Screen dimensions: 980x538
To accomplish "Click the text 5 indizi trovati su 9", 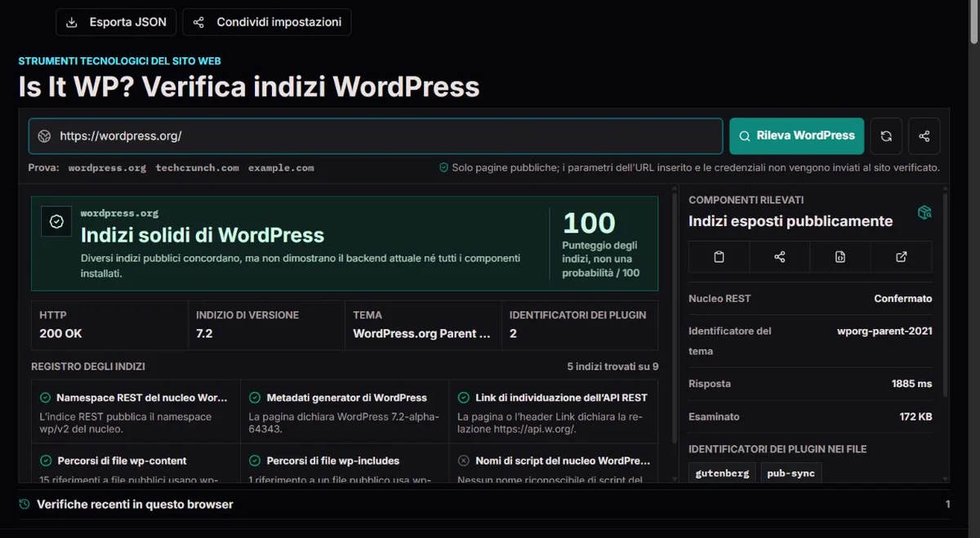I will click(612, 367).
